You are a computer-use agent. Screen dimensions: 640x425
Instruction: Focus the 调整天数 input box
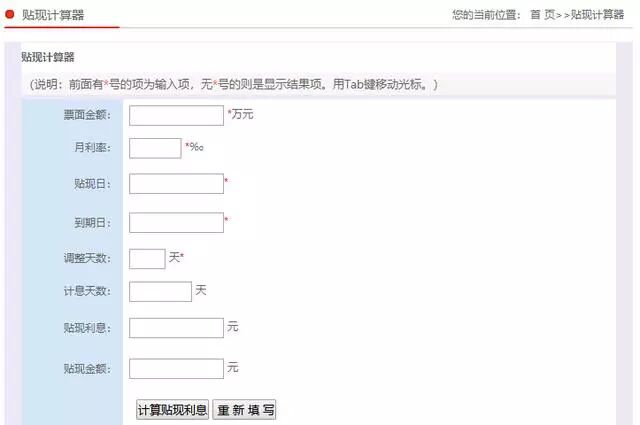(x=147, y=259)
